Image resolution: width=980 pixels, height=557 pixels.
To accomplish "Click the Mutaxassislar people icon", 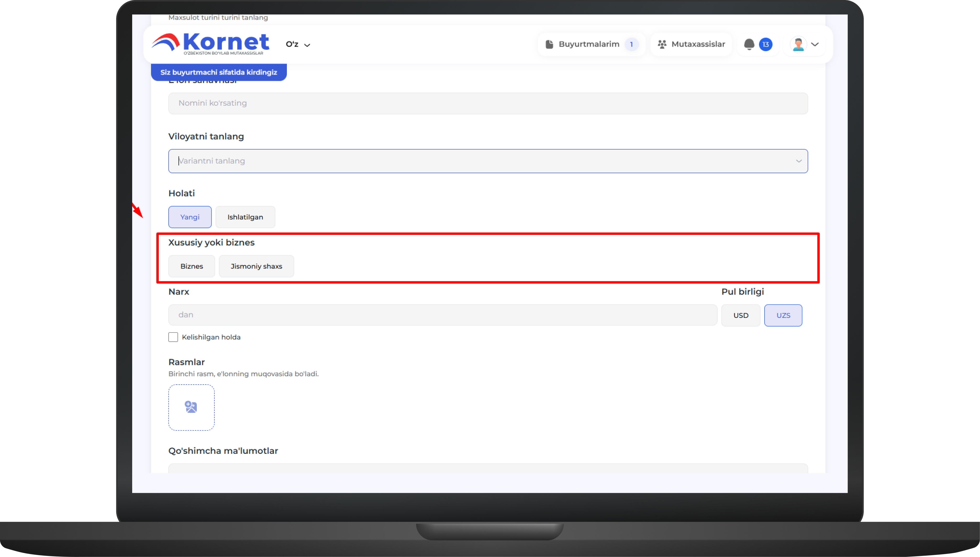I will pyautogui.click(x=662, y=44).
